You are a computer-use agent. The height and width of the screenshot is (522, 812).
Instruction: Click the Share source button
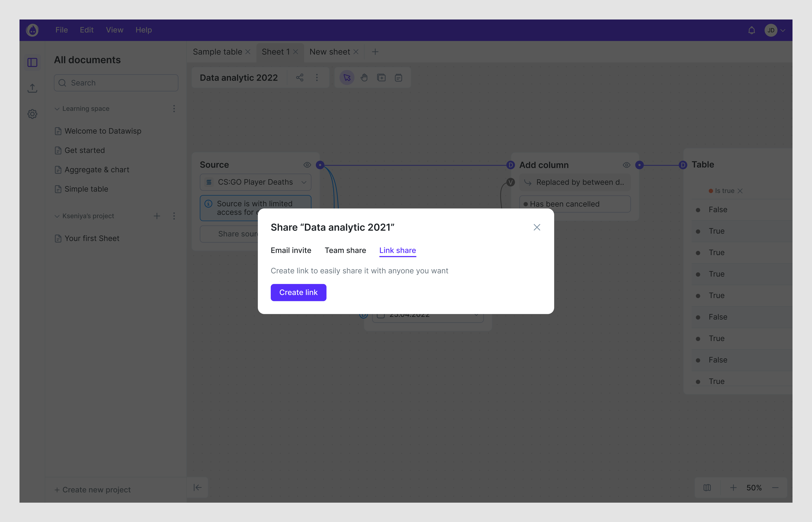(229, 234)
